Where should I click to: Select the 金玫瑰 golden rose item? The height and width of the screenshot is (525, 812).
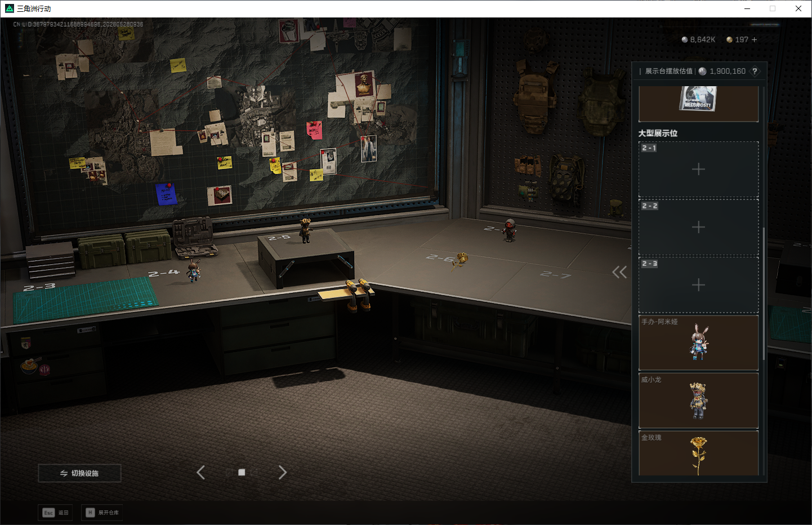coord(698,453)
